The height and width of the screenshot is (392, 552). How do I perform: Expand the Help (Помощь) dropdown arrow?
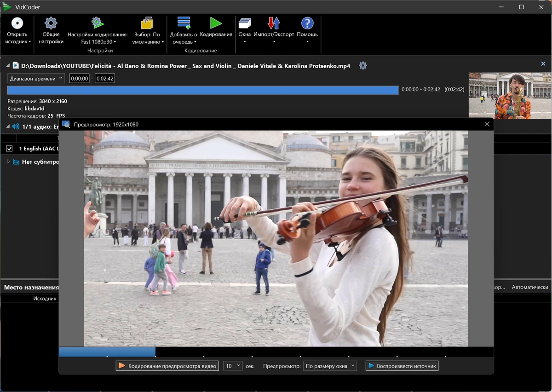pos(307,42)
